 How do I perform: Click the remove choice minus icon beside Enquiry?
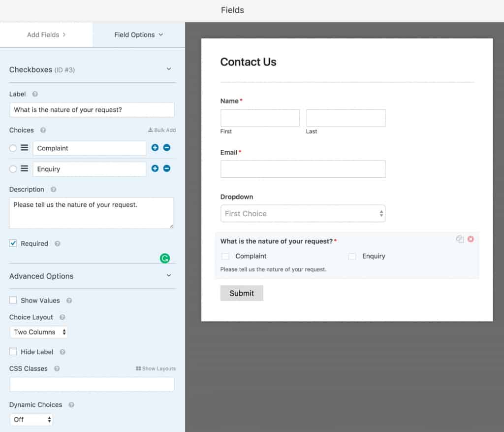(167, 168)
